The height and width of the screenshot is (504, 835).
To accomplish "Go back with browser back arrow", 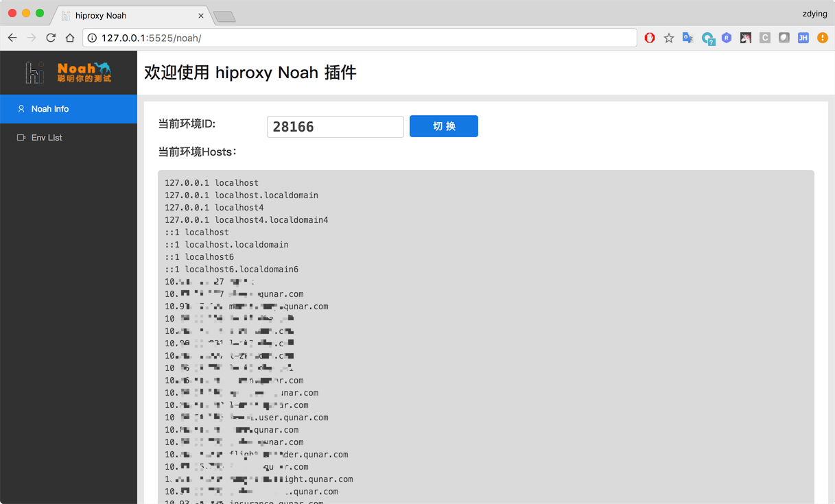I will click(12, 38).
